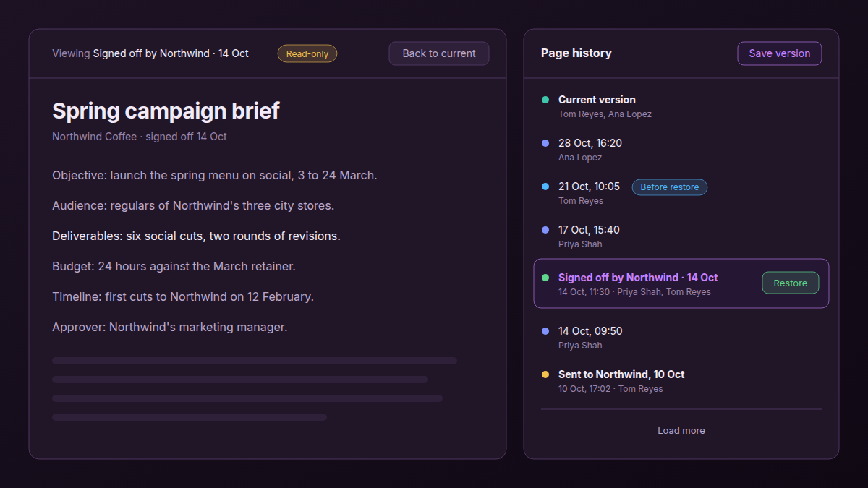
Task: Click the blue dot beside 21 Oct, 10:05
Action: 545,187
